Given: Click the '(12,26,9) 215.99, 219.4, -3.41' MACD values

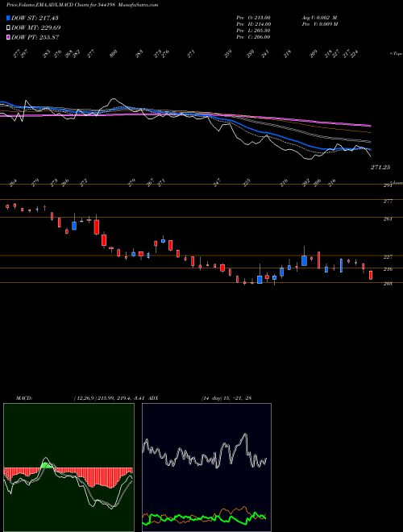Looking at the screenshot, I should click(111, 398).
